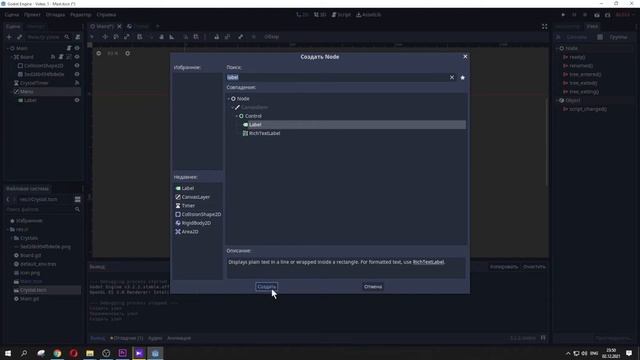Collapse the Control entry in matches tree
This screenshot has width=640, height=360.
(x=237, y=116)
